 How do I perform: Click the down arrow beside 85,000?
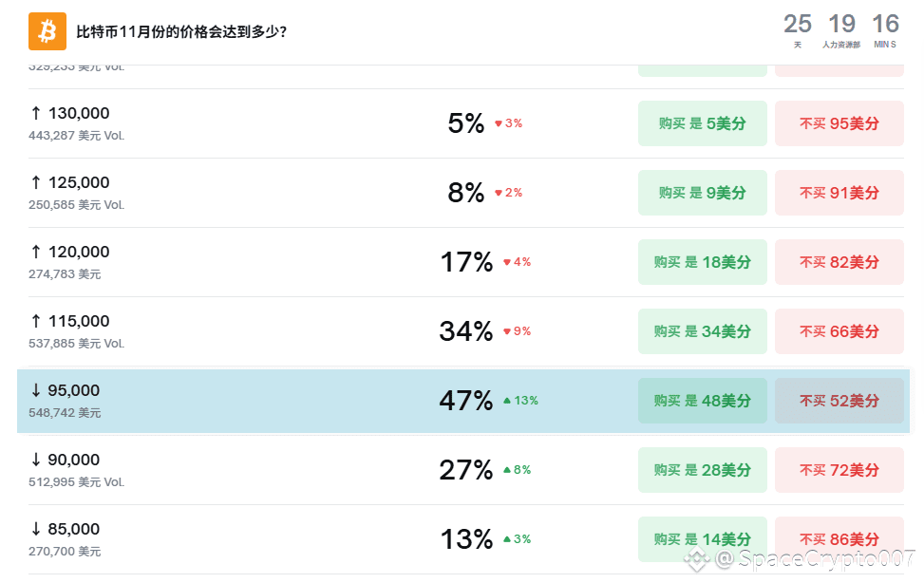(x=36, y=529)
